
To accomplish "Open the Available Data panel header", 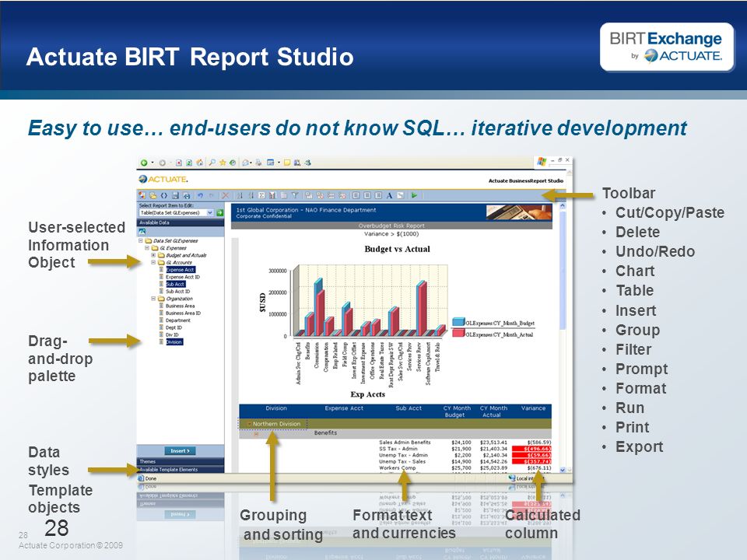I will click(x=180, y=222).
